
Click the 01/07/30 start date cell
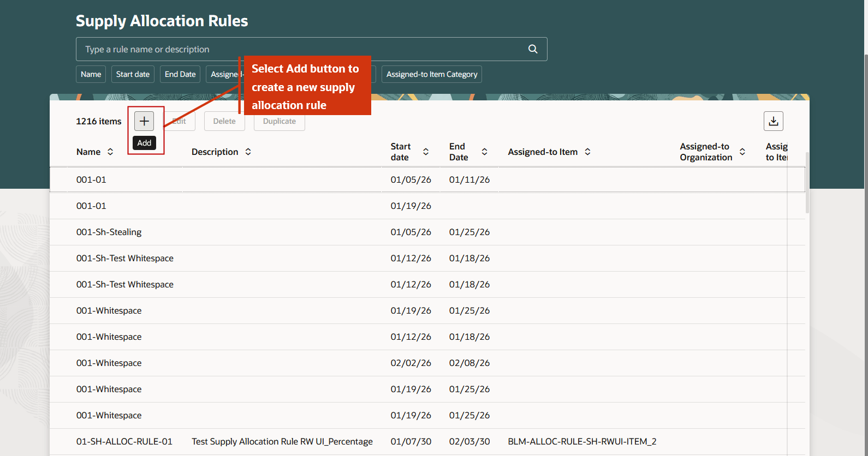tap(411, 441)
